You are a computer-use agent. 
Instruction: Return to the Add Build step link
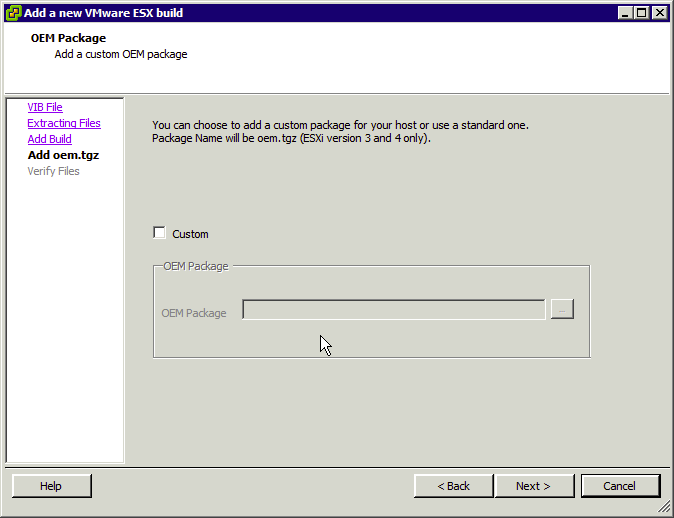(49, 139)
